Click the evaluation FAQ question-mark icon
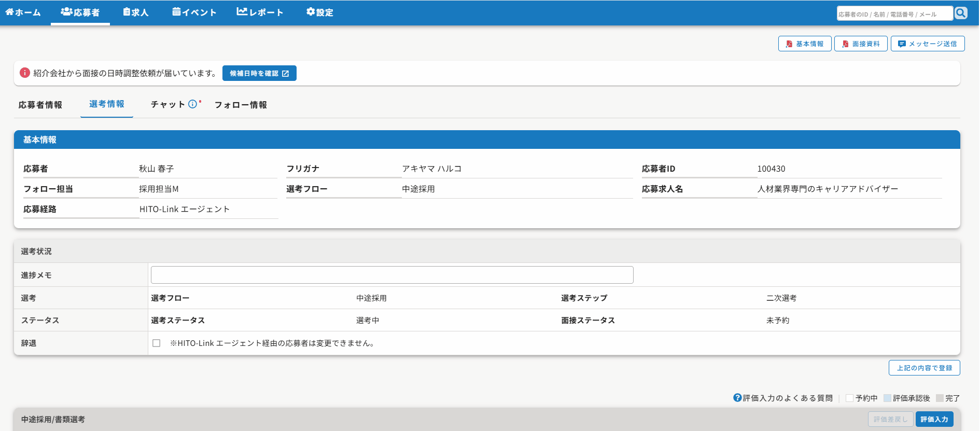Screen dimensions: 980x431 click(737, 398)
